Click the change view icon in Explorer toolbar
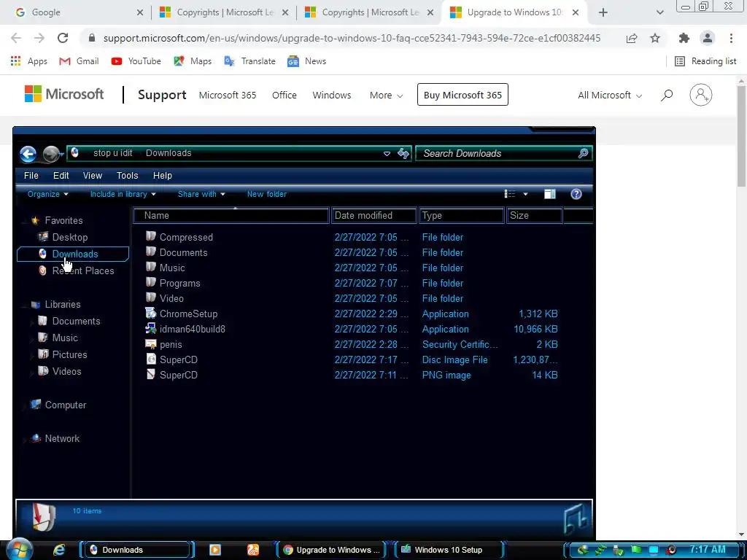747x560 pixels. [x=510, y=194]
